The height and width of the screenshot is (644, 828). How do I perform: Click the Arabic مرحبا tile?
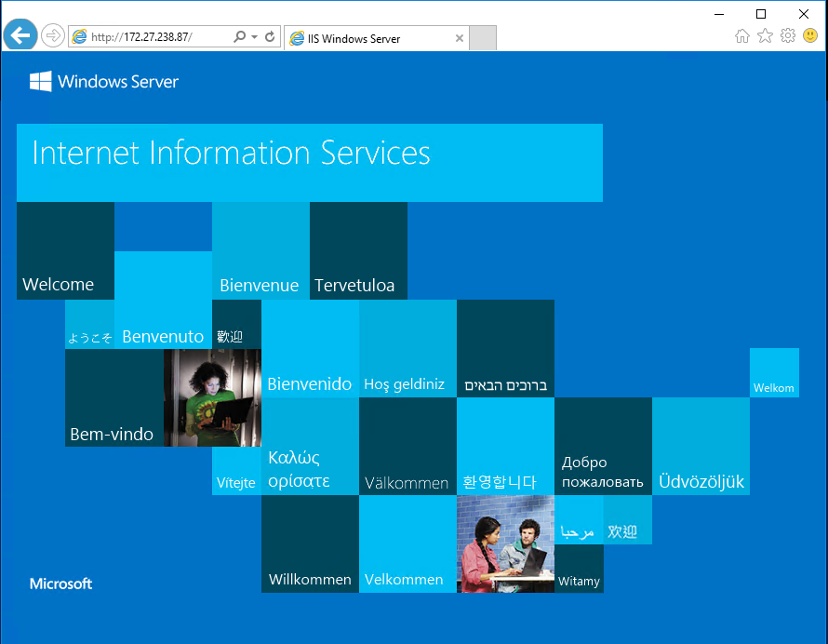click(x=579, y=520)
